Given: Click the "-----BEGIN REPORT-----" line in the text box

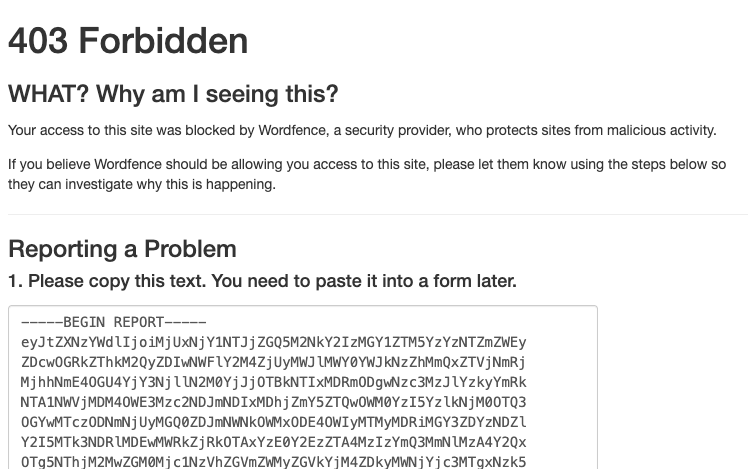Looking at the screenshot, I should 113,322.
